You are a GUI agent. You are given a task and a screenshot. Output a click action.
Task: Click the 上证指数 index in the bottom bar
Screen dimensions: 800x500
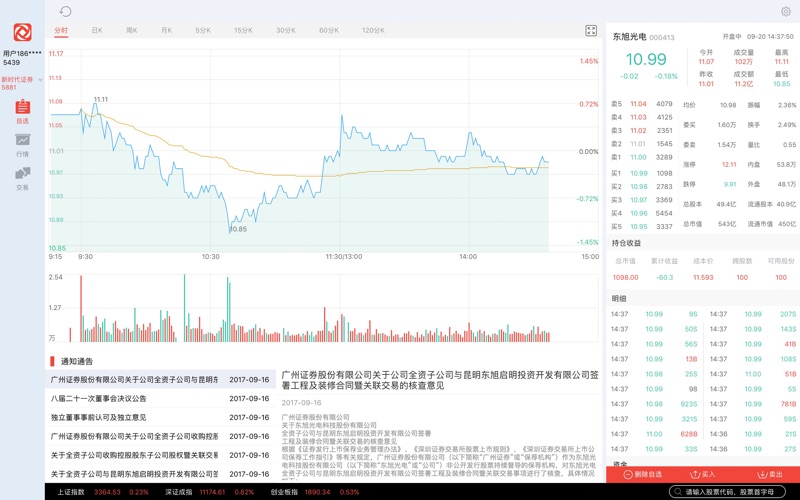70,492
